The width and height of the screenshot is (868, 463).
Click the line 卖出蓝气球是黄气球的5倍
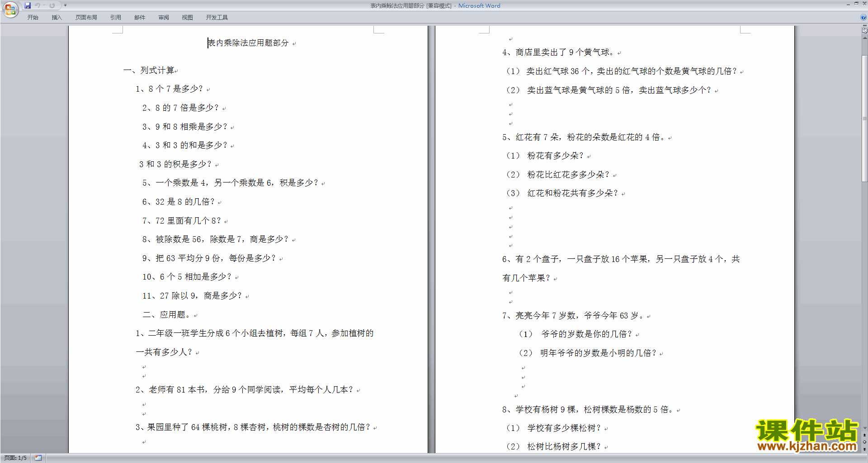(x=609, y=90)
